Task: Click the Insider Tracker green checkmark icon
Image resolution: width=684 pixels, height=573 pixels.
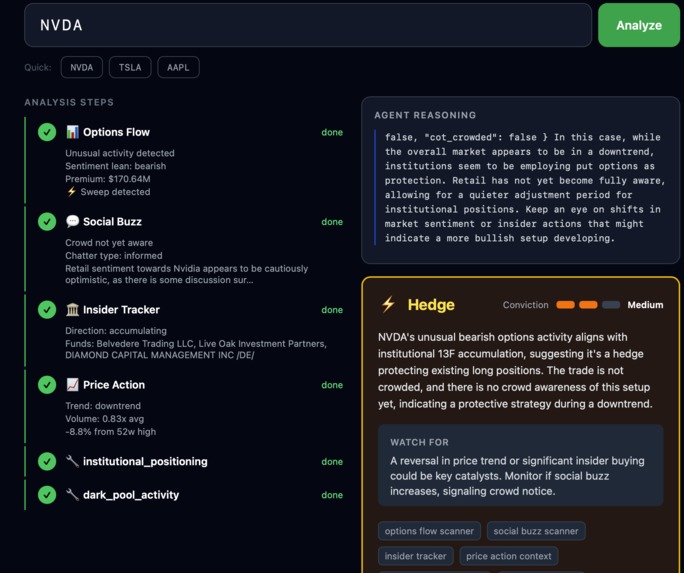Action: point(47,310)
